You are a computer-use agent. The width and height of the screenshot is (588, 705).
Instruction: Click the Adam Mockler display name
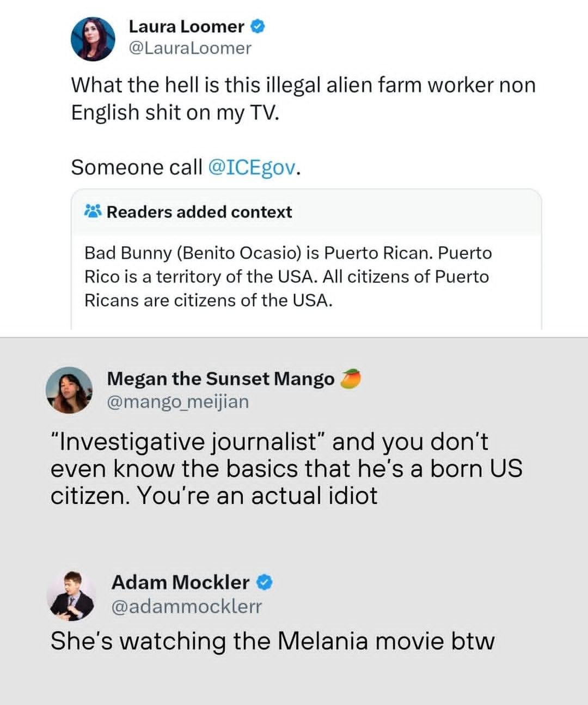[180, 582]
